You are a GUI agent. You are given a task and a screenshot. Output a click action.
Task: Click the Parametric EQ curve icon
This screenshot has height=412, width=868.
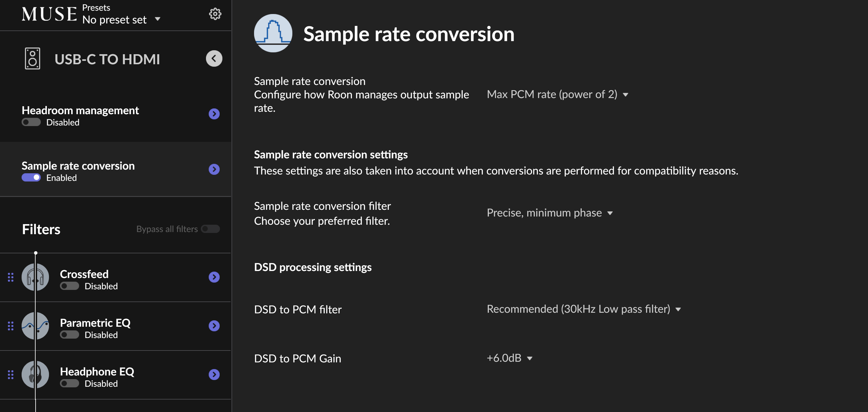tap(35, 326)
